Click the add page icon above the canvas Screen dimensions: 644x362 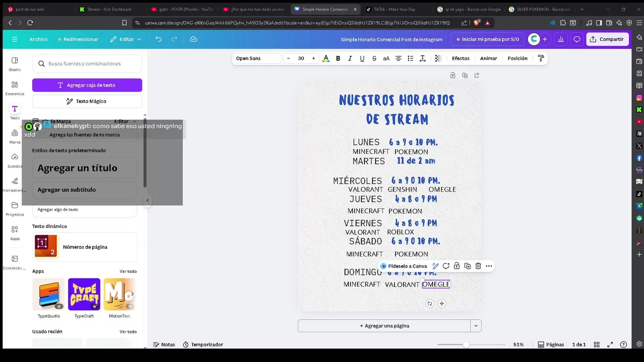477,75
